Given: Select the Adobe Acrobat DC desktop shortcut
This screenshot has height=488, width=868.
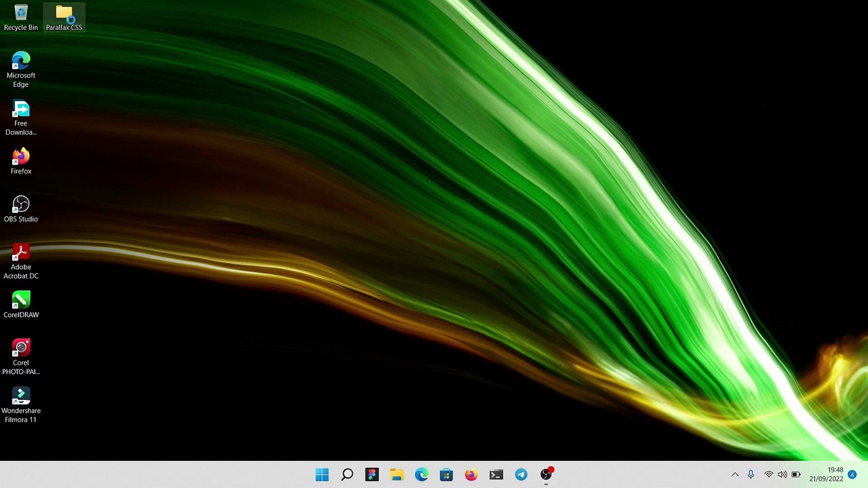Looking at the screenshot, I should point(21,262).
